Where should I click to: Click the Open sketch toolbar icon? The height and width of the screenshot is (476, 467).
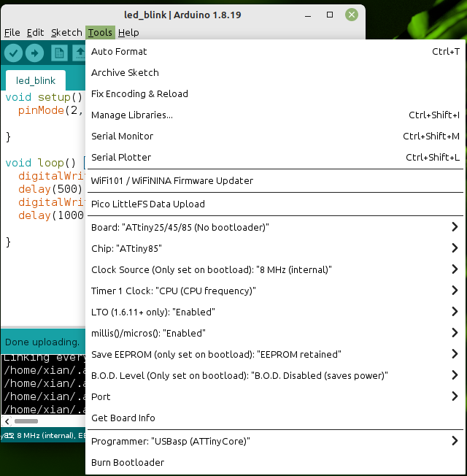coord(80,53)
